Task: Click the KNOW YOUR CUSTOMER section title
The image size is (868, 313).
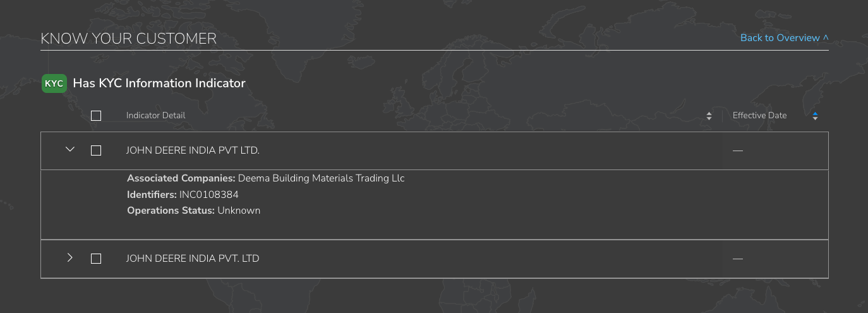Action: coord(128,39)
